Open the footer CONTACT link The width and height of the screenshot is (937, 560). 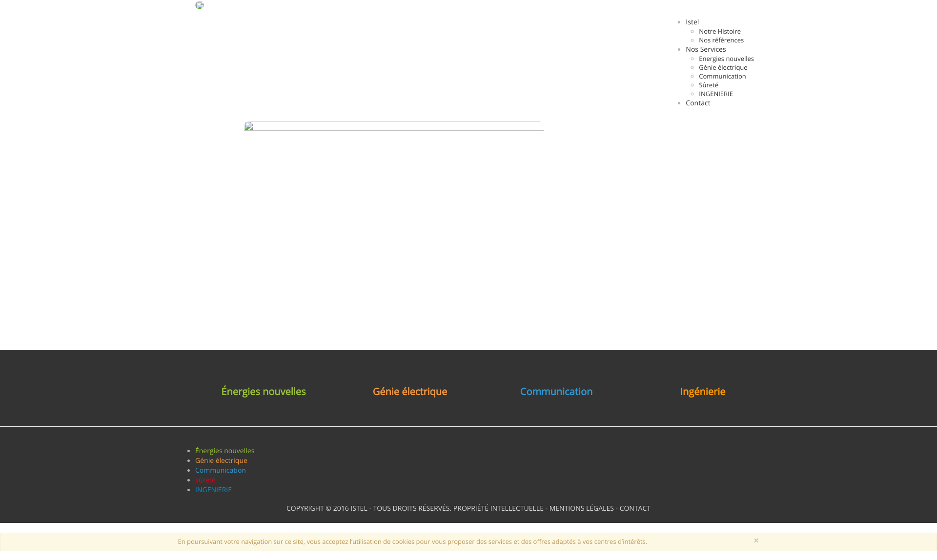pyautogui.click(x=635, y=508)
